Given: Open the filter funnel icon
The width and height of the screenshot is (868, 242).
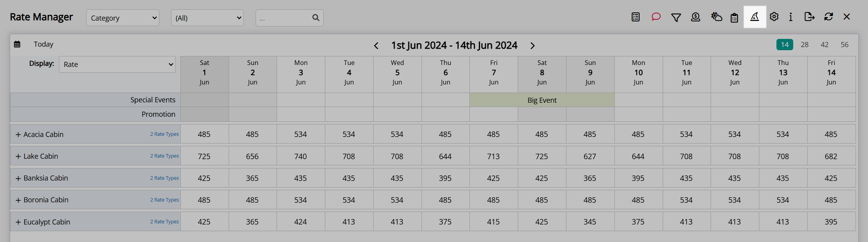Looking at the screenshot, I should point(676,17).
